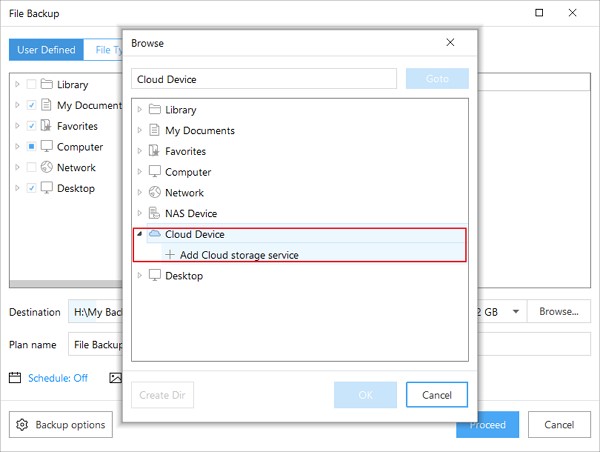
Task: Click the Plan name input field
Action: [x=95, y=344]
